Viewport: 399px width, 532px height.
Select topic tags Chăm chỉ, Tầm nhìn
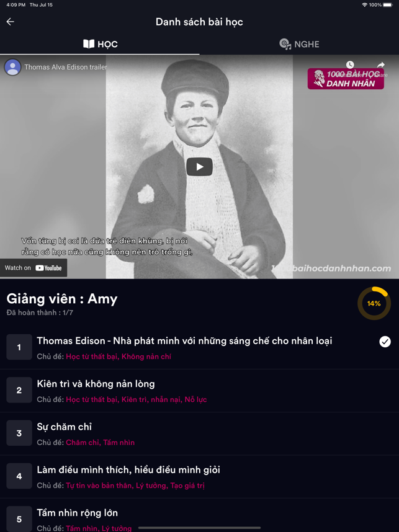tap(100, 443)
